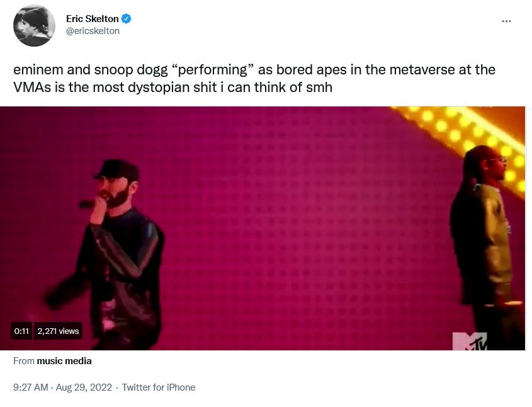Play the embedded VMAs performance video

(x=263, y=228)
